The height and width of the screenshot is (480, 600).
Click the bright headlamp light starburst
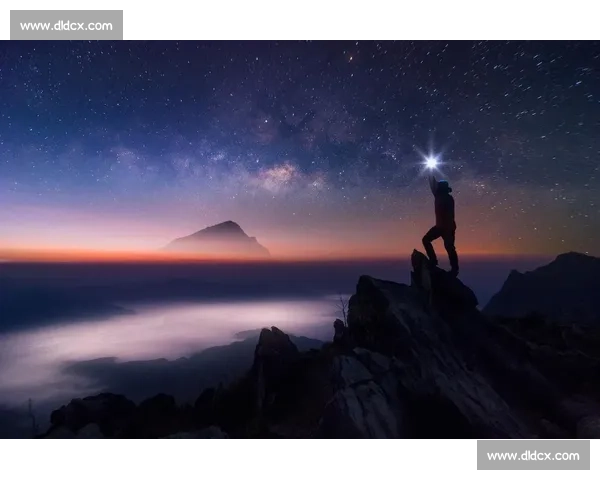pyautogui.click(x=431, y=161)
